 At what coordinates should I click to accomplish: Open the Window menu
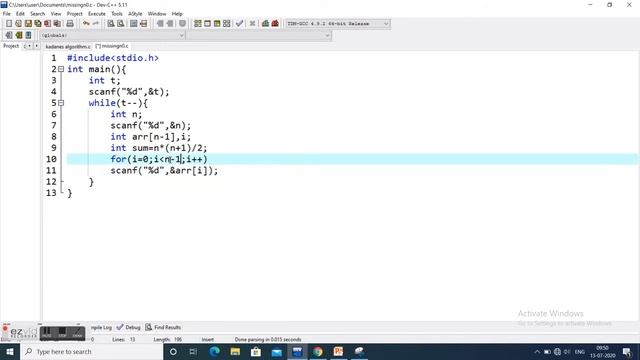pyautogui.click(x=157, y=14)
